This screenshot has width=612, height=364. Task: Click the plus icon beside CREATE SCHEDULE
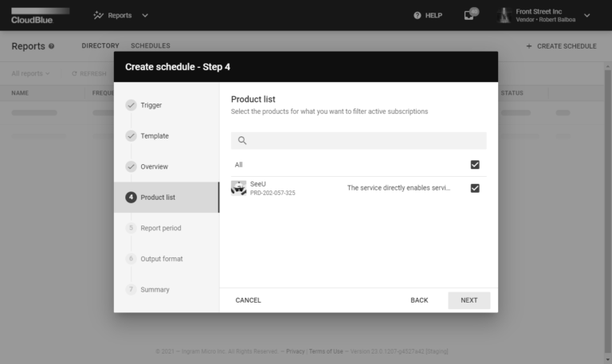coord(529,46)
